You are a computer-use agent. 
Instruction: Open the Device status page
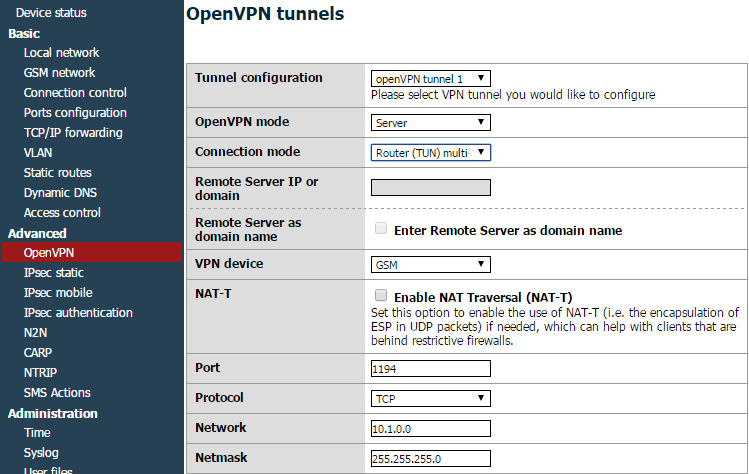(51, 13)
